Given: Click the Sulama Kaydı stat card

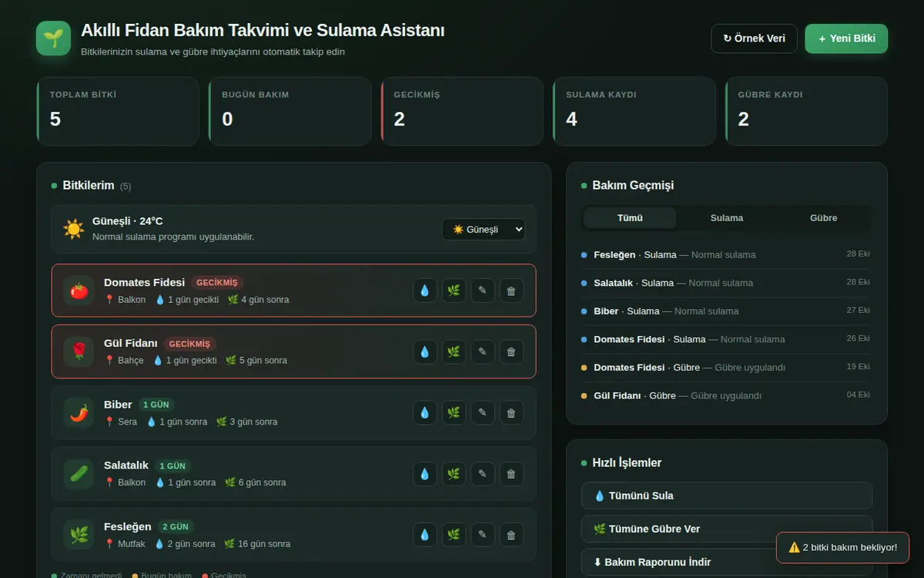Looking at the screenshot, I should point(634,111).
